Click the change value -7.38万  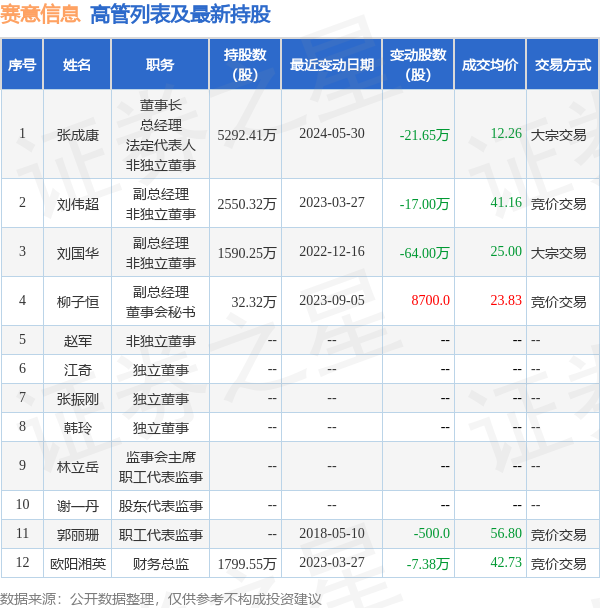coord(428,564)
